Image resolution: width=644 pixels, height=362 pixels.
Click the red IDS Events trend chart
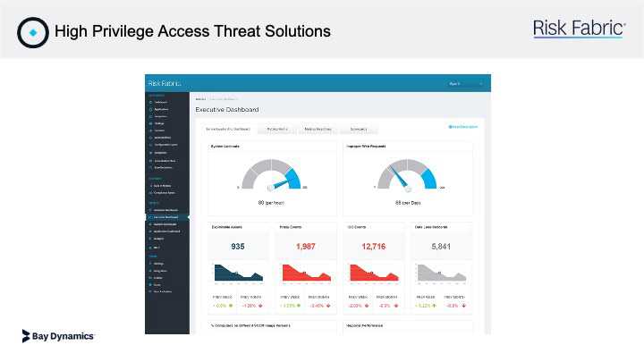pos(374,273)
